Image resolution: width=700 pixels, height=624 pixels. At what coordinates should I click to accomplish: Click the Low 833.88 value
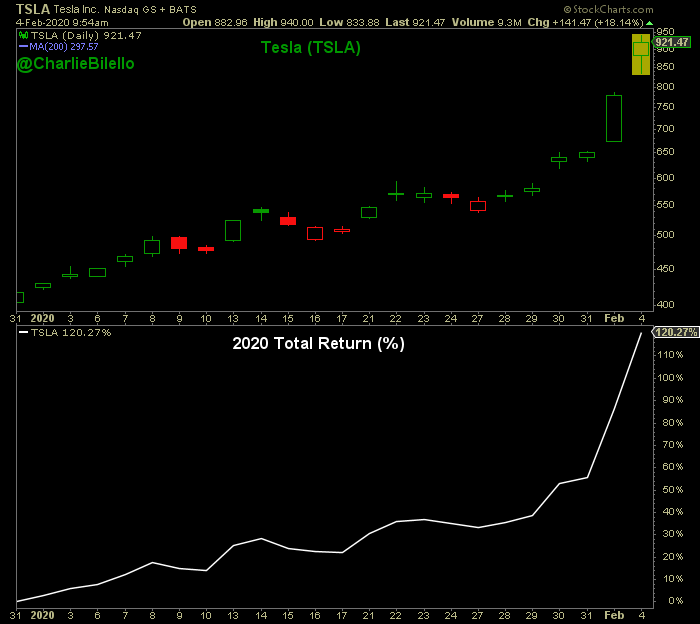click(349, 22)
